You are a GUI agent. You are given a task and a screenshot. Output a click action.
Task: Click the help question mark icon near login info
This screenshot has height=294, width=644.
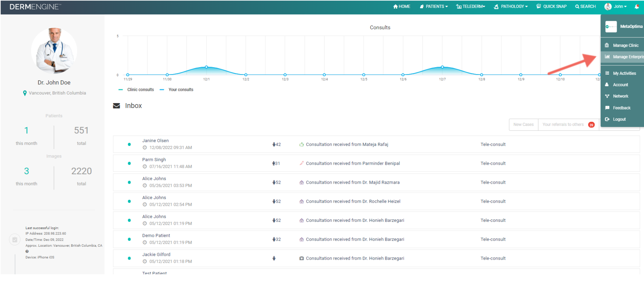(27, 251)
